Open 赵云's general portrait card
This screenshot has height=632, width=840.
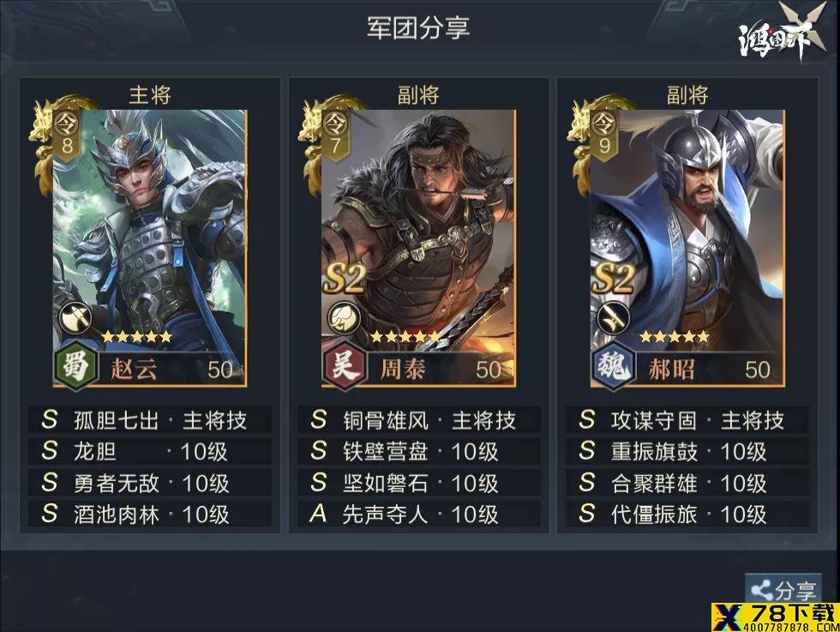[150, 248]
